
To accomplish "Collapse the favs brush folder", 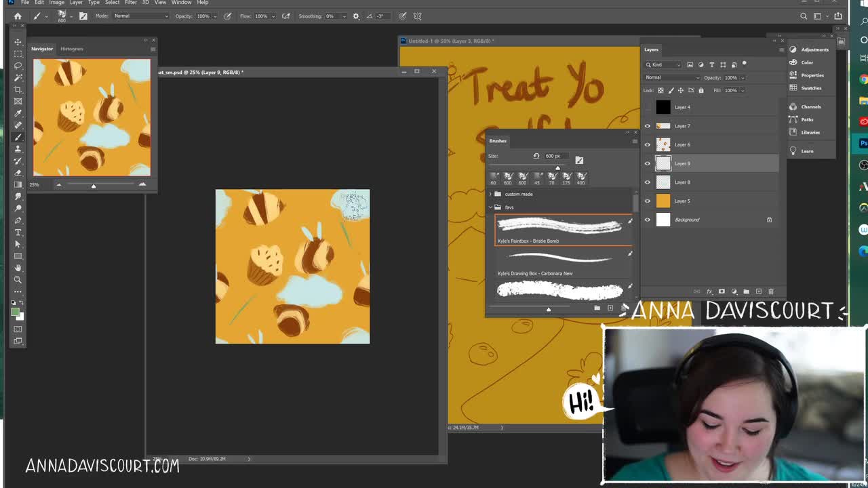I will [x=491, y=207].
